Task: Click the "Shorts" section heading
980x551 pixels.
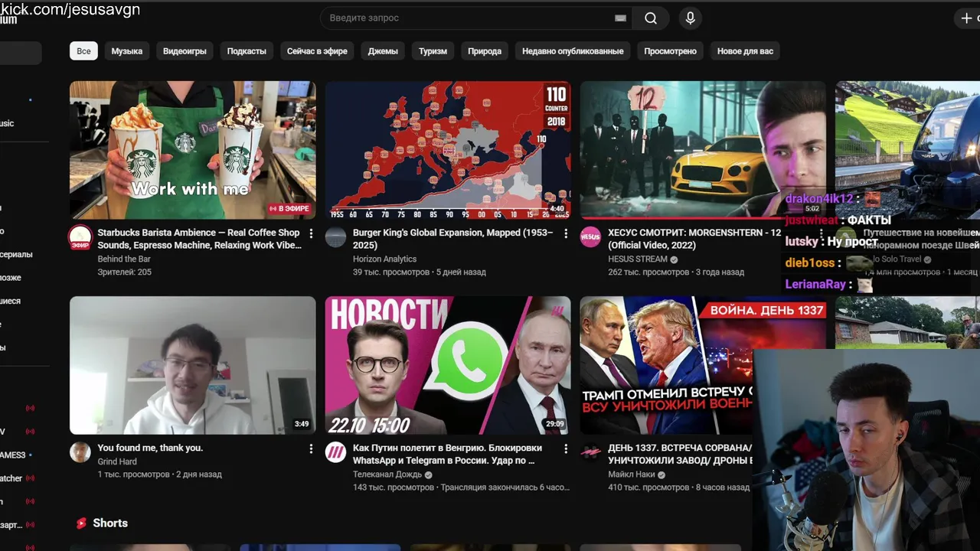Action: pos(110,523)
